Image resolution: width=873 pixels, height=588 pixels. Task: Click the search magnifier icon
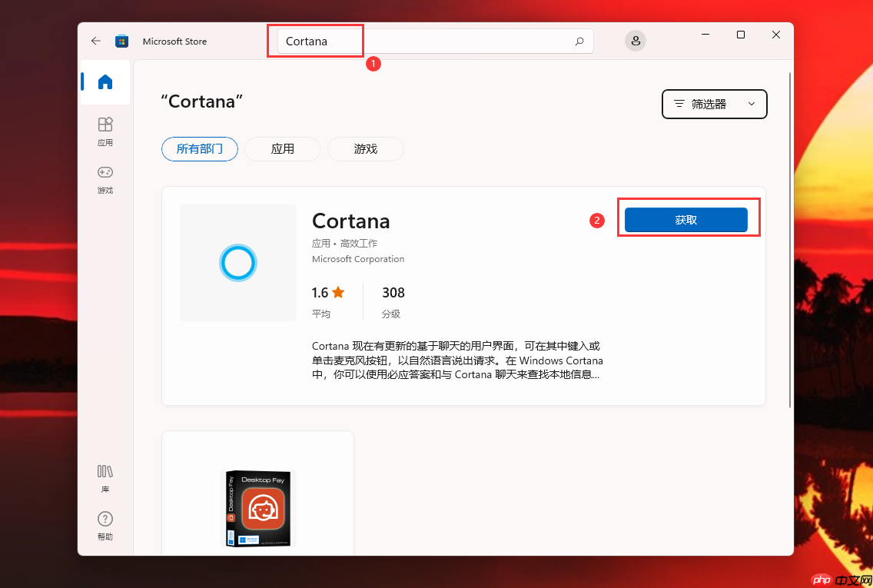(x=579, y=42)
